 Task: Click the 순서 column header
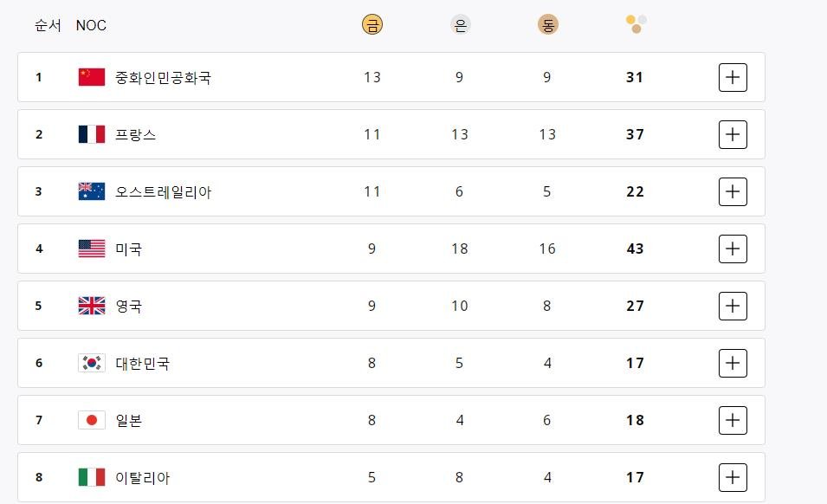48,25
